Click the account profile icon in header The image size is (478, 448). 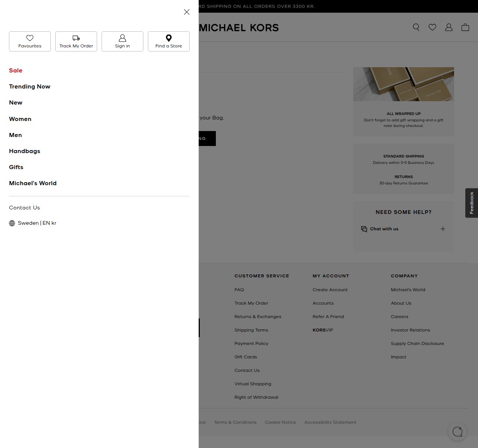pos(449,27)
